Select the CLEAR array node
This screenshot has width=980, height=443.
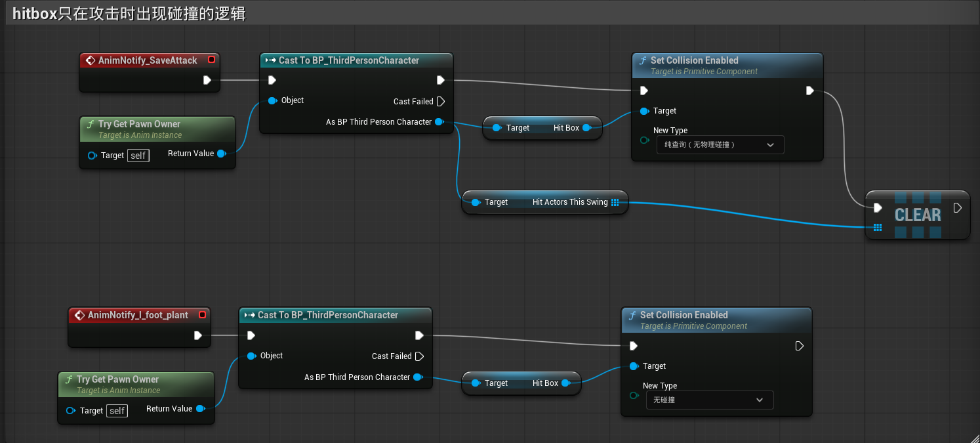pos(917,215)
